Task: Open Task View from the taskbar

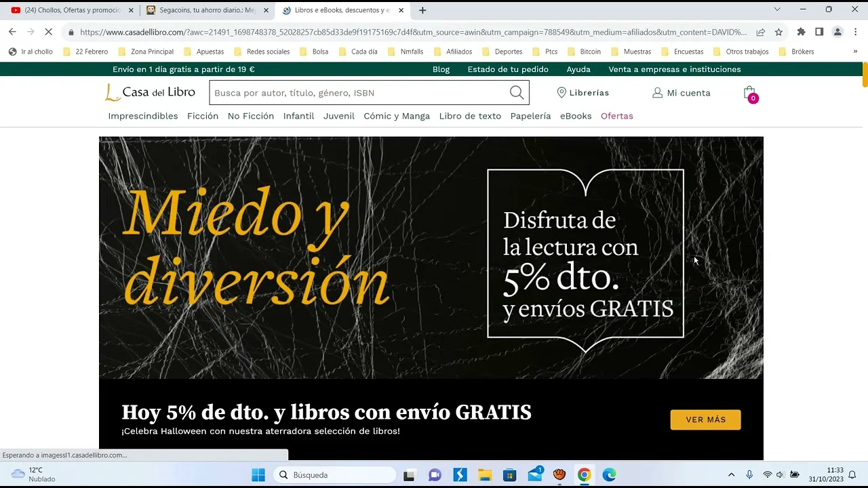Action: click(x=409, y=475)
